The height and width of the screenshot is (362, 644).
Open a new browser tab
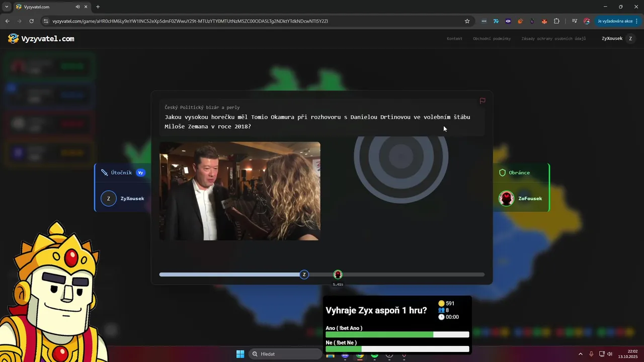(98, 7)
